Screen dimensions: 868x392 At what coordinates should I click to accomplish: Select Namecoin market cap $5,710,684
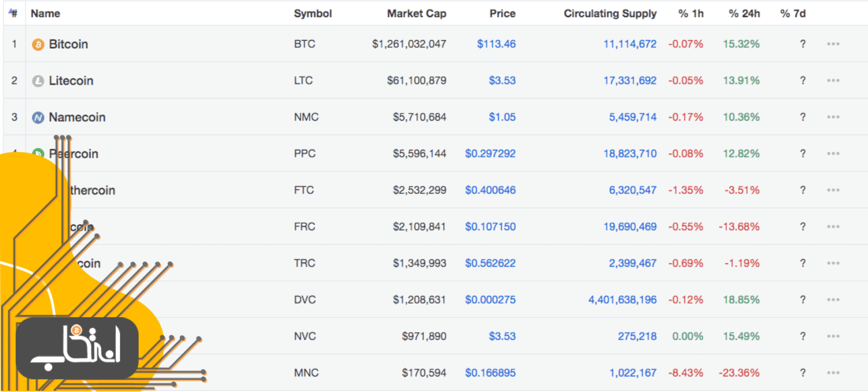point(419,117)
